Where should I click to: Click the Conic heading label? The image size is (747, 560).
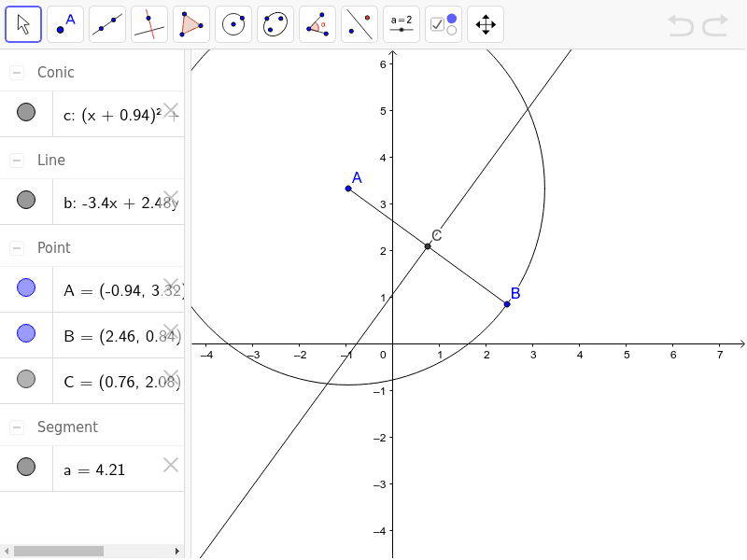pyautogui.click(x=56, y=73)
